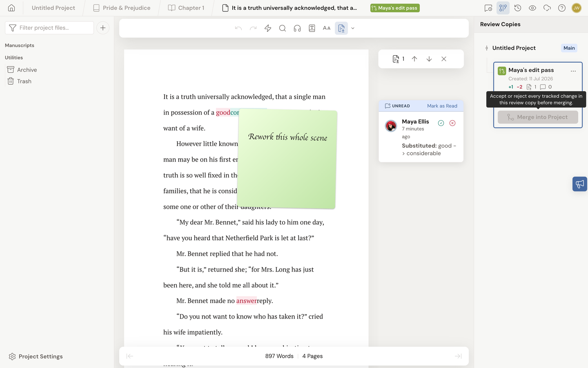Click Mark as Read on the comment
Screen dimensions: 588x368
coord(442,106)
